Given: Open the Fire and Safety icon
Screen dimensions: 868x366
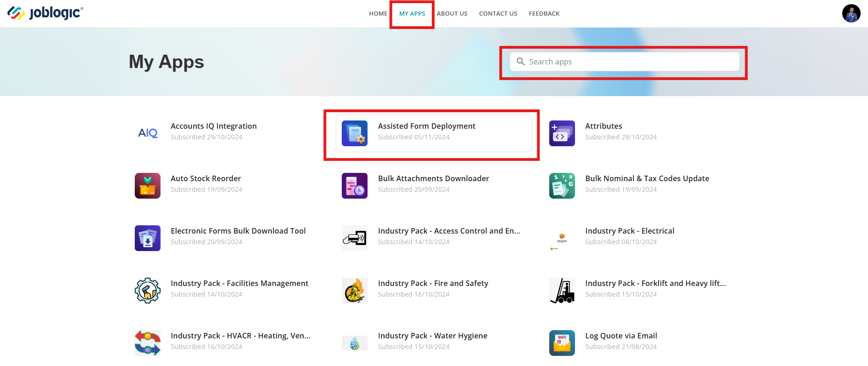Looking at the screenshot, I should pos(355,291).
